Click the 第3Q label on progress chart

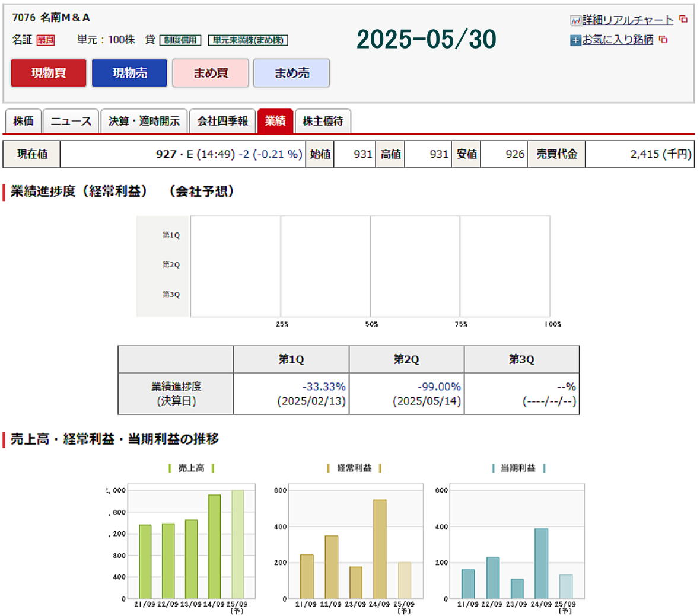171,295
